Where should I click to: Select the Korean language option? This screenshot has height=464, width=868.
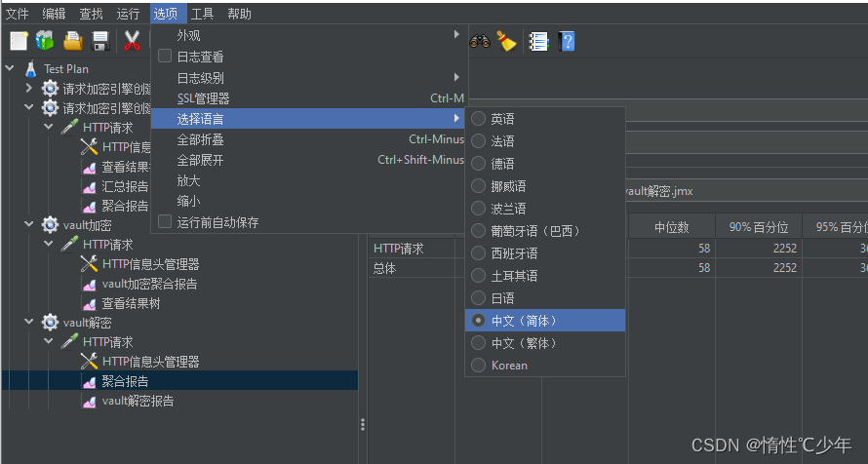click(545, 365)
